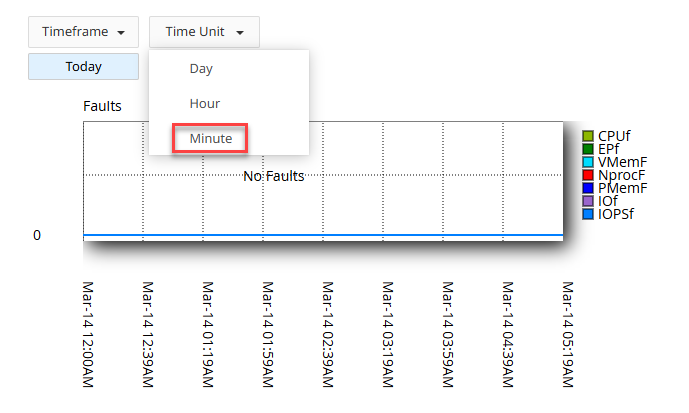The height and width of the screenshot is (413, 689).
Task: Select Day from the Time Unit menu
Action: click(201, 69)
